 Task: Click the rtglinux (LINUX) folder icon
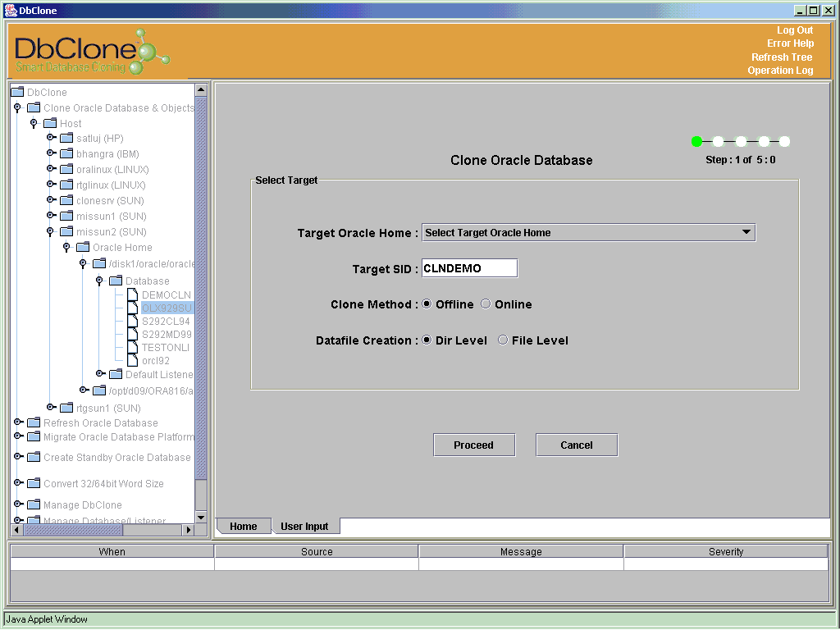click(x=66, y=185)
